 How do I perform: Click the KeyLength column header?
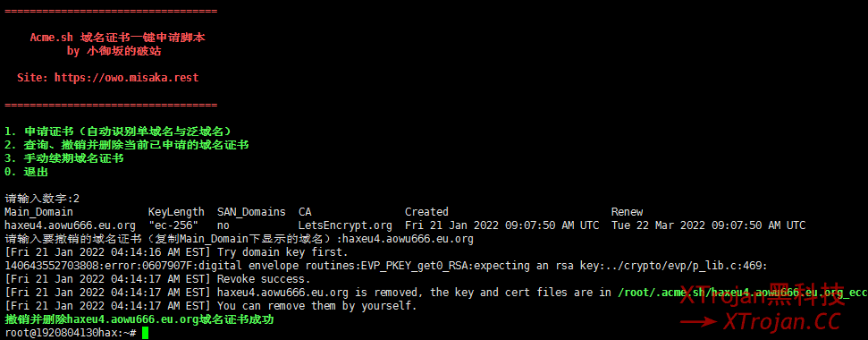coord(176,212)
